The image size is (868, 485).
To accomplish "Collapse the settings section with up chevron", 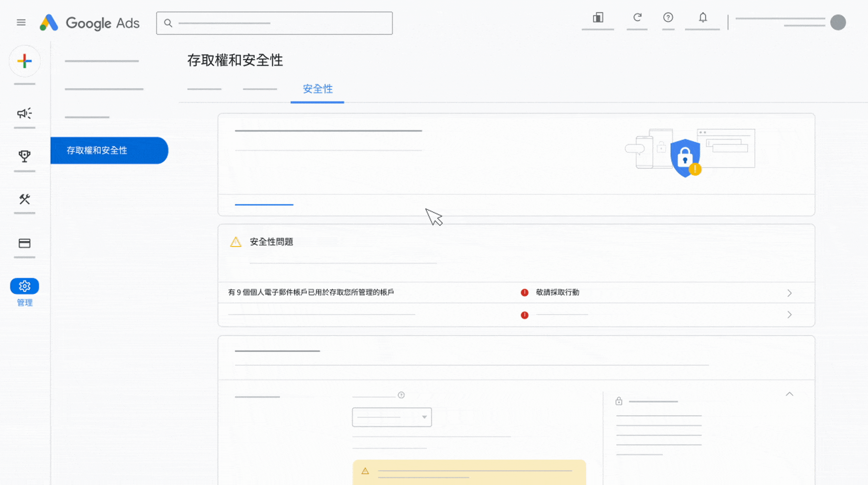I will 789,394.
